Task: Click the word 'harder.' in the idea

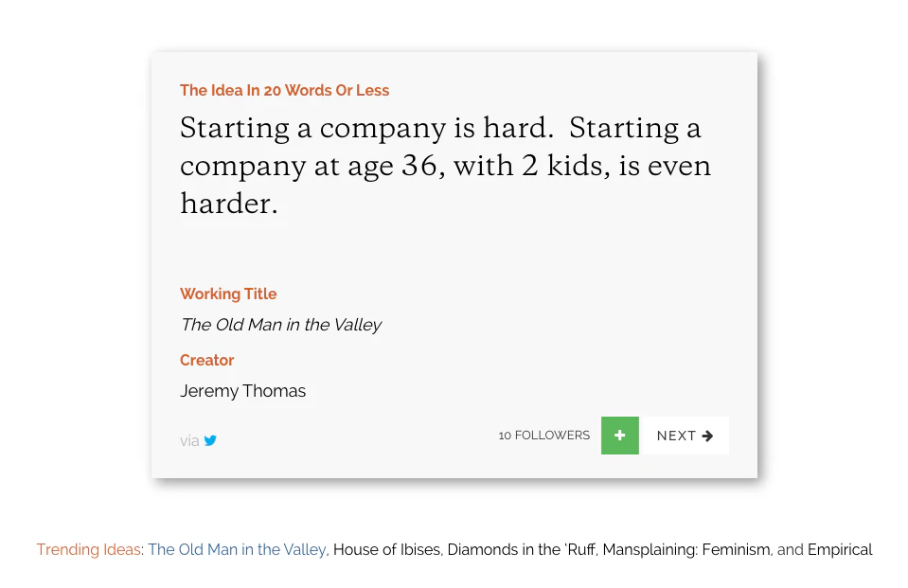Action: (x=229, y=204)
